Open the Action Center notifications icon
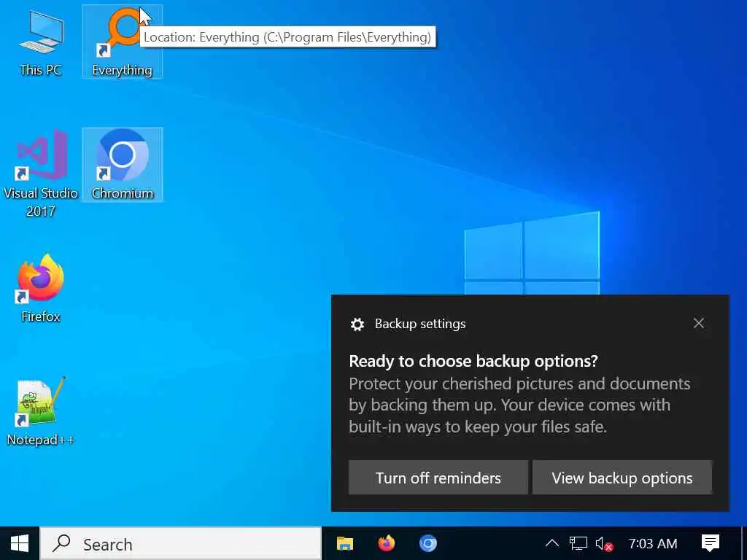This screenshot has height=560, width=747. point(711,543)
